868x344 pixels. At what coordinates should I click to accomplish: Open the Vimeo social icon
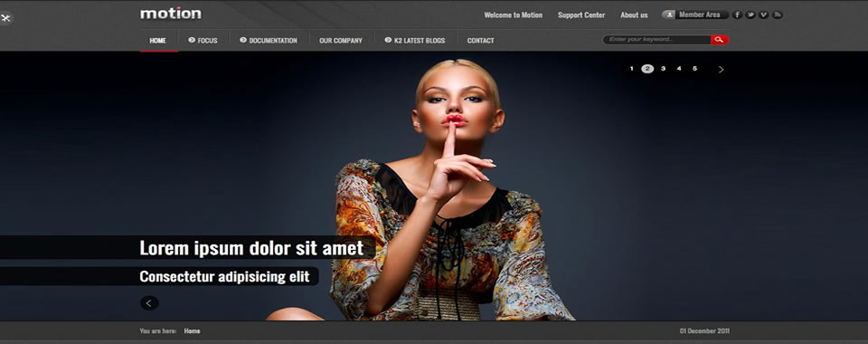tap(764, 15)
